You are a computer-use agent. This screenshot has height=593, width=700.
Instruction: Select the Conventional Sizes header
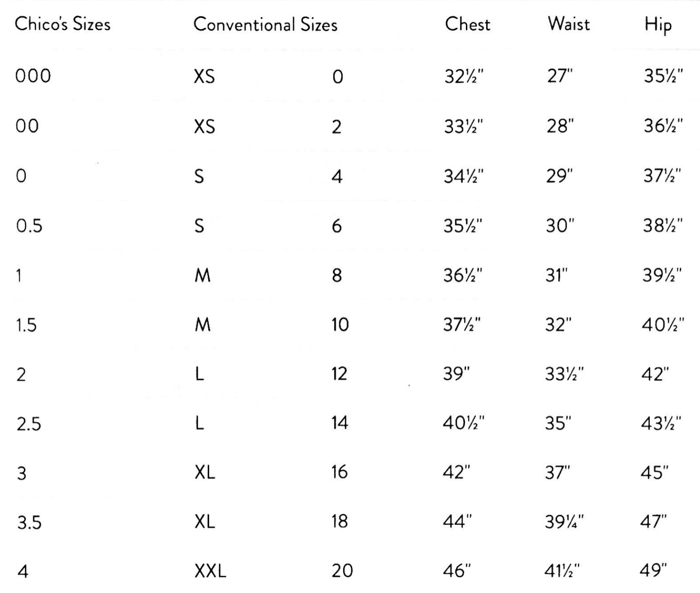click(266, 24)
